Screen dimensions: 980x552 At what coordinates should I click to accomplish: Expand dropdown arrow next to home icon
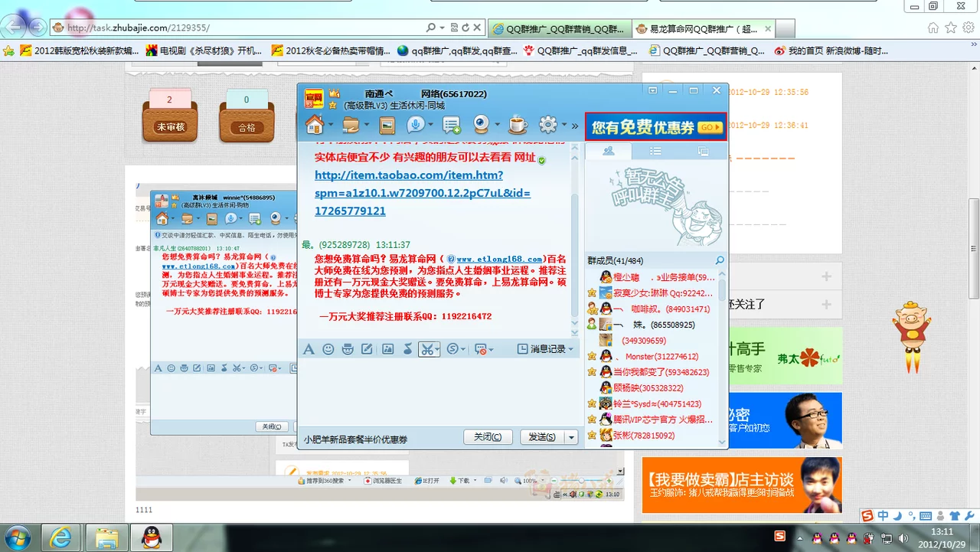331,125
